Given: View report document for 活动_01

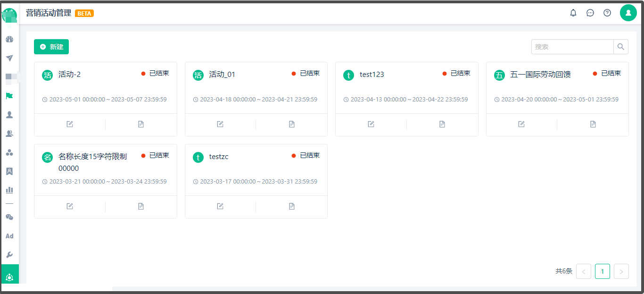Looking at the screenshot, I should pos(292,124).
